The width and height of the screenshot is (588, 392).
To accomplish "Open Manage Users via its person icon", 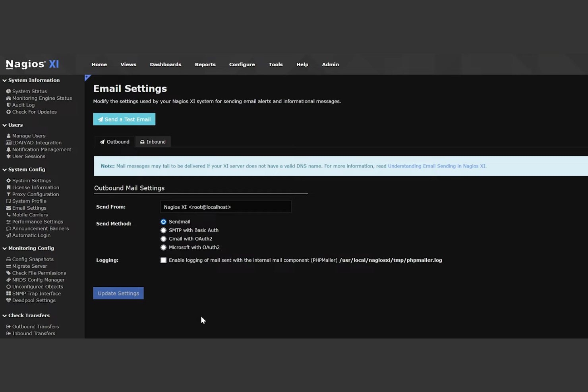I will click(x=9, y=136).
